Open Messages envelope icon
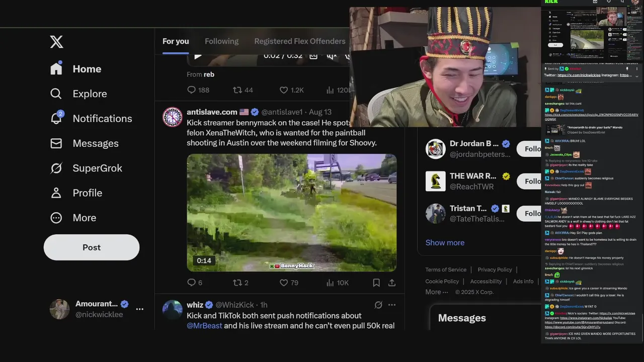644x362 pixels. point(56,143)
